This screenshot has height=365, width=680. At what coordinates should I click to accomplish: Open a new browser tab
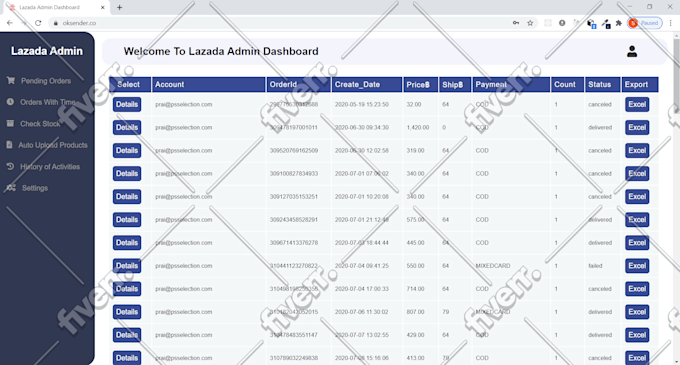(x=119, y=7)
